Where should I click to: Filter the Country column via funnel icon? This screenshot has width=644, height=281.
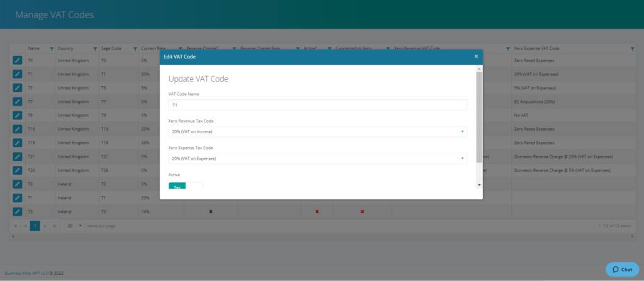pos(95,49)
